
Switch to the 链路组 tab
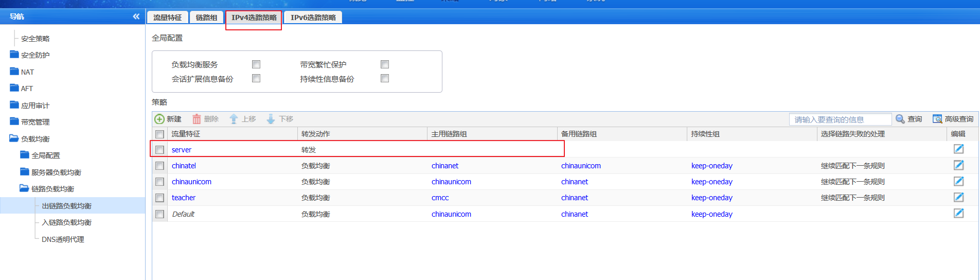click(206, 17)
